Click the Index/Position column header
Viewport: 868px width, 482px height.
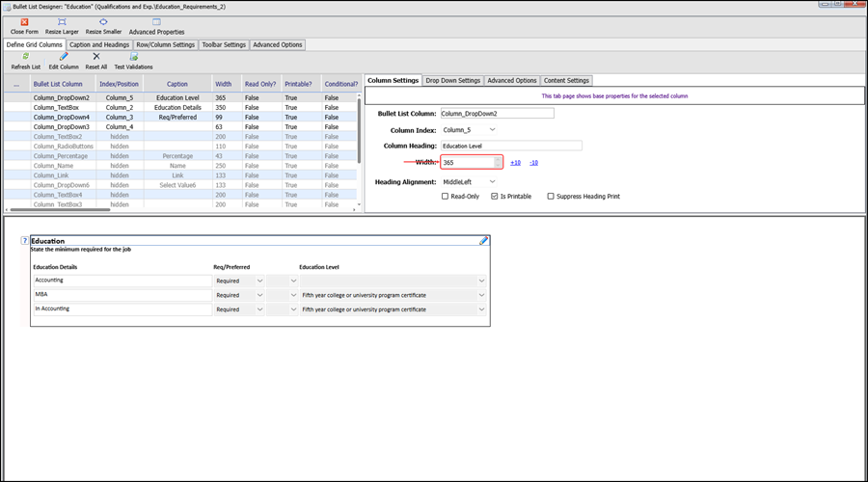(x=119, y=84)
